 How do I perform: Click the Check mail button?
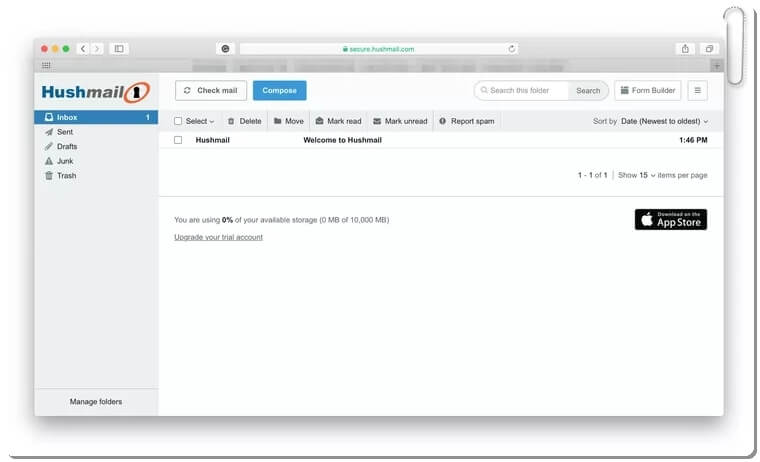point(211,91)
